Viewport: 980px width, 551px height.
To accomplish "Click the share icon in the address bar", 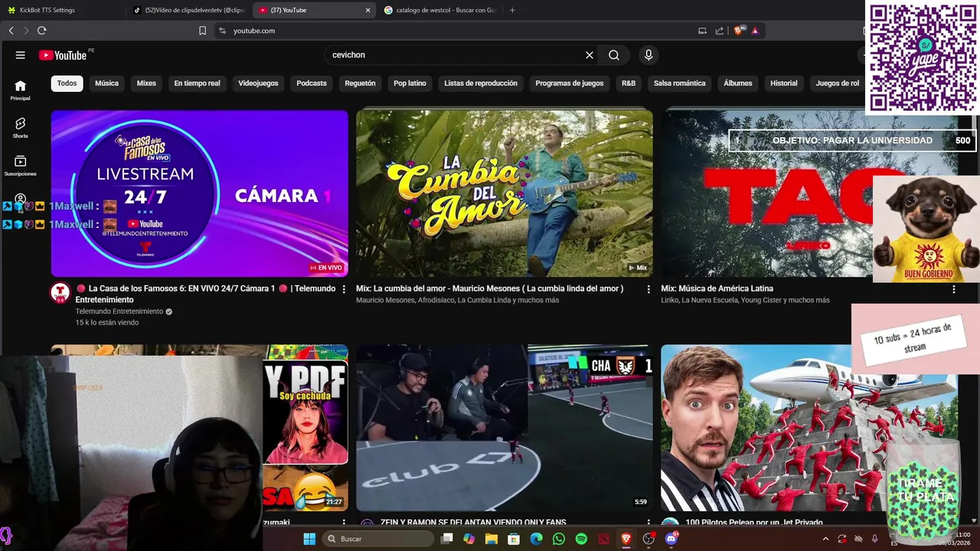I will (720, 31).
